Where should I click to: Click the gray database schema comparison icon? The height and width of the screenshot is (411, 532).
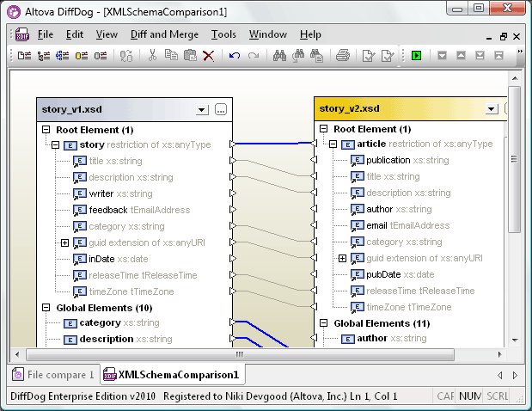point(101,55)
